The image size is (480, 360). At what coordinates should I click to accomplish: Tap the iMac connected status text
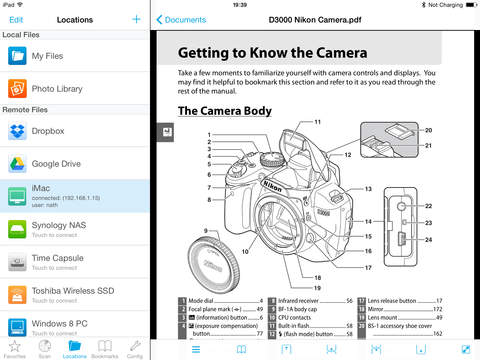[x=66, y=198]
